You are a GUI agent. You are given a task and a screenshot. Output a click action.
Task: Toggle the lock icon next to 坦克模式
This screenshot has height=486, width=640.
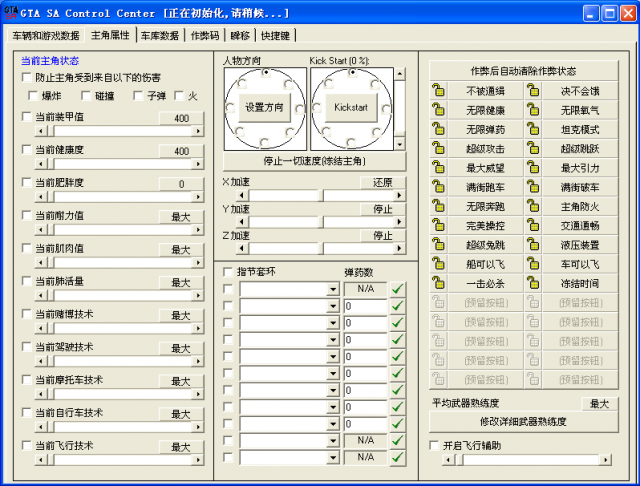coord(533,129)
